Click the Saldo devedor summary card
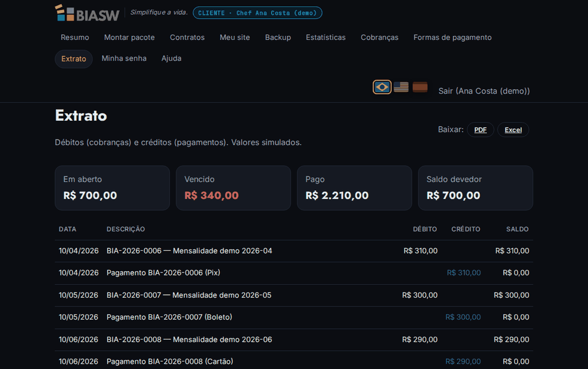The height and width of the screenshot is (369, 588). (x=476, y=188)
